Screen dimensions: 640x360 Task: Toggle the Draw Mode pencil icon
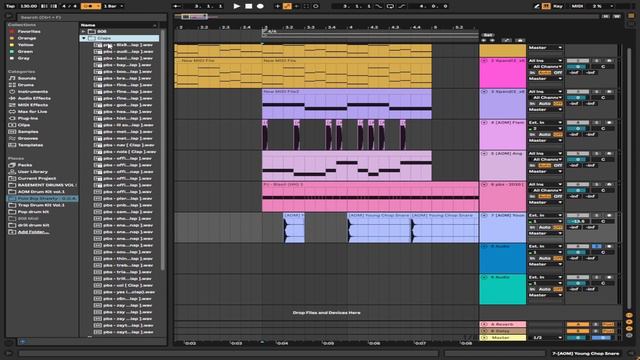(x=537, y=6)
